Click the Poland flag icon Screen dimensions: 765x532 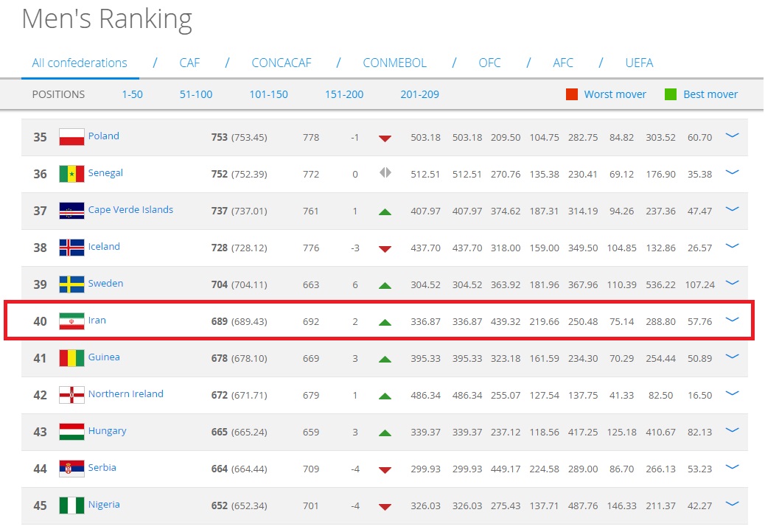coord(71,137)
